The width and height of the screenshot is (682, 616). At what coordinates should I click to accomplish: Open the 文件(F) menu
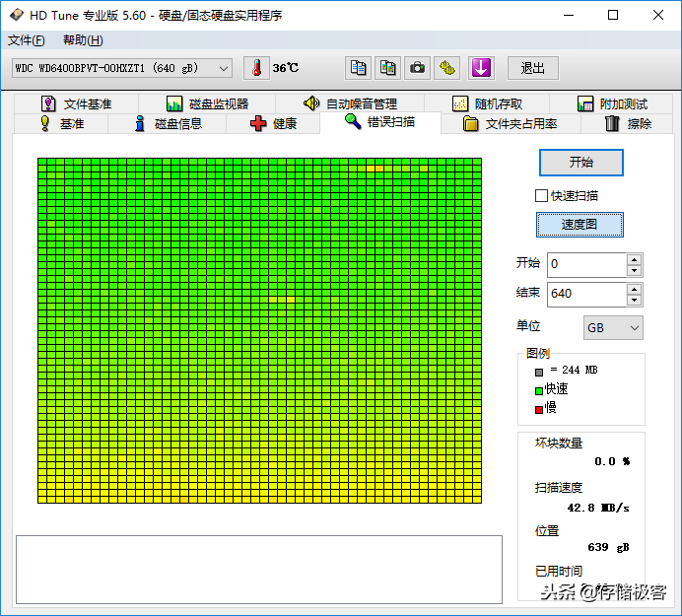26,40
